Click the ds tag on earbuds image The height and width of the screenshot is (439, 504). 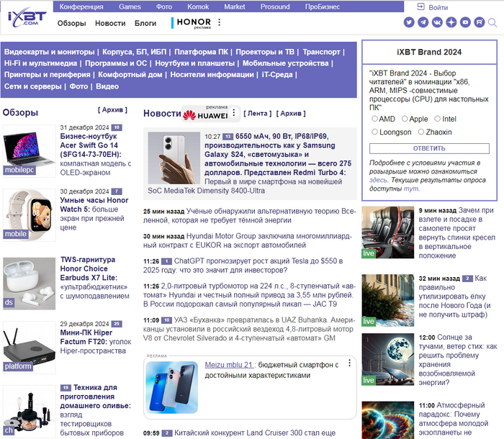9,302
